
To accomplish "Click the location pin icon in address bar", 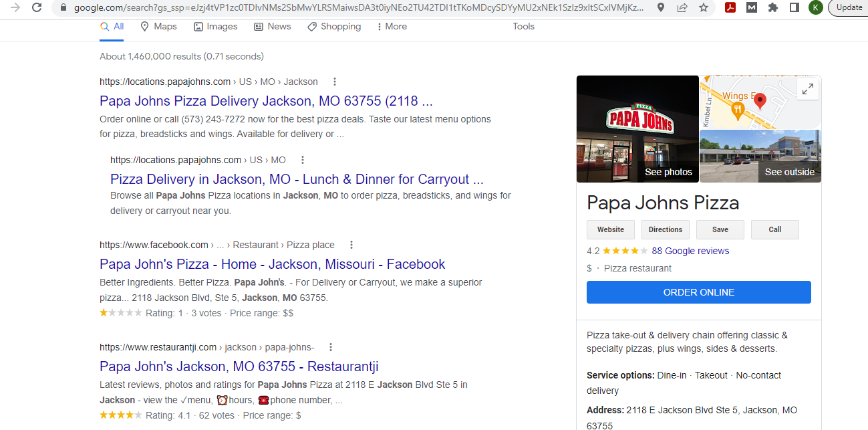I will 661,7.
